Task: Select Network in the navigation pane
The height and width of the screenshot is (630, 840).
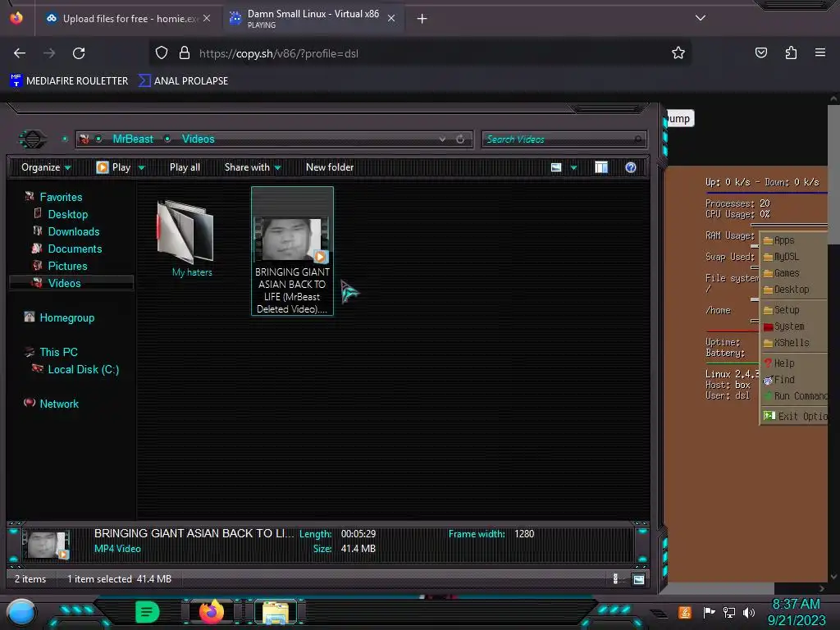Action: [x=59, y=404]
